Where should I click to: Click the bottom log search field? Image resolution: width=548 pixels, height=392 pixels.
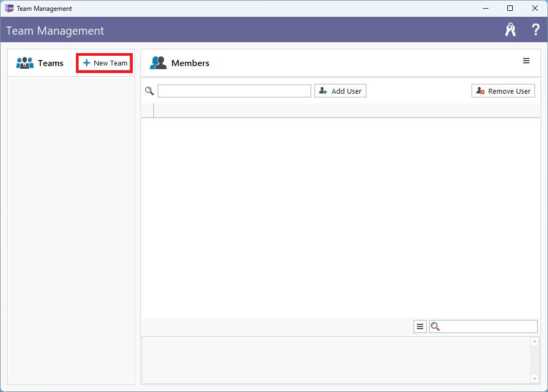pyautogui.click(x=483, y=326)
